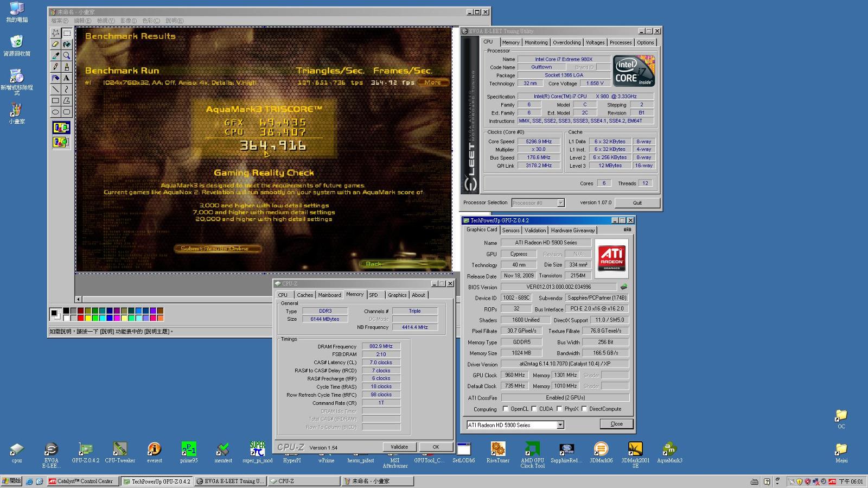Pick the white color swatch in Paint palette

[x=66, y=318]
